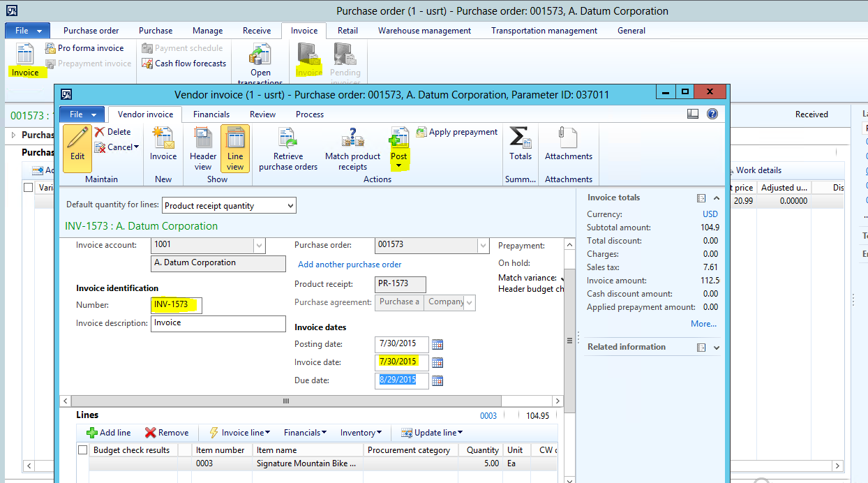The width and height of the screenshot is (868, 483).
Task: Click the invoice Number field INV-1573
Action: 176,305
